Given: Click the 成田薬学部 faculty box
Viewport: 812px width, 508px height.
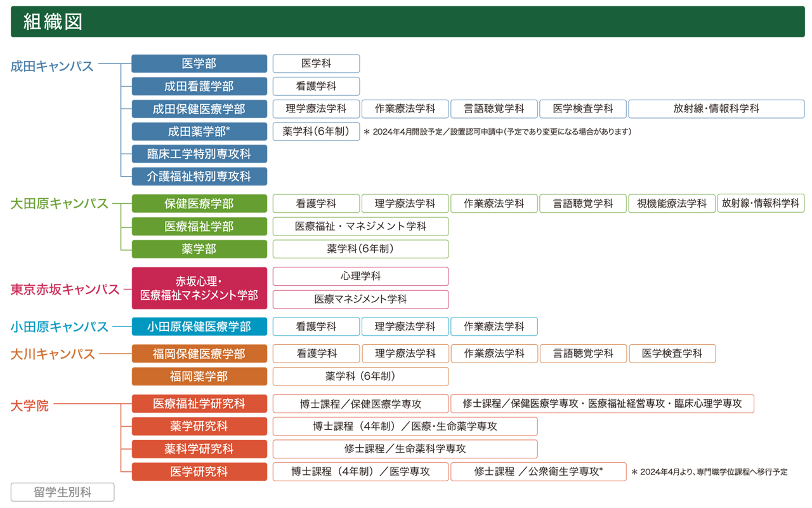Looking at the screenshot, I should tap(199, 131).
